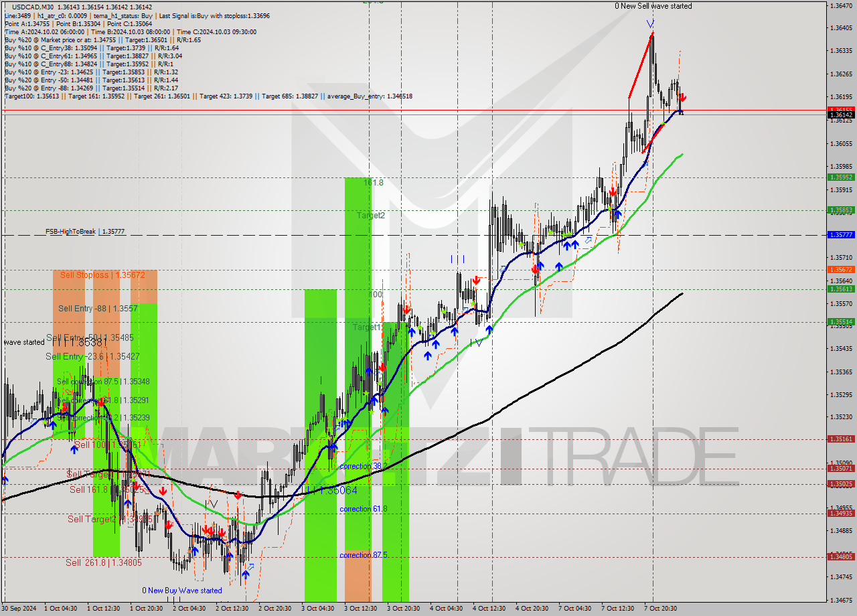Select the '7 Oct 04:30' time axis label
This screenshot has height=616, width=857.
coord(574,609)
